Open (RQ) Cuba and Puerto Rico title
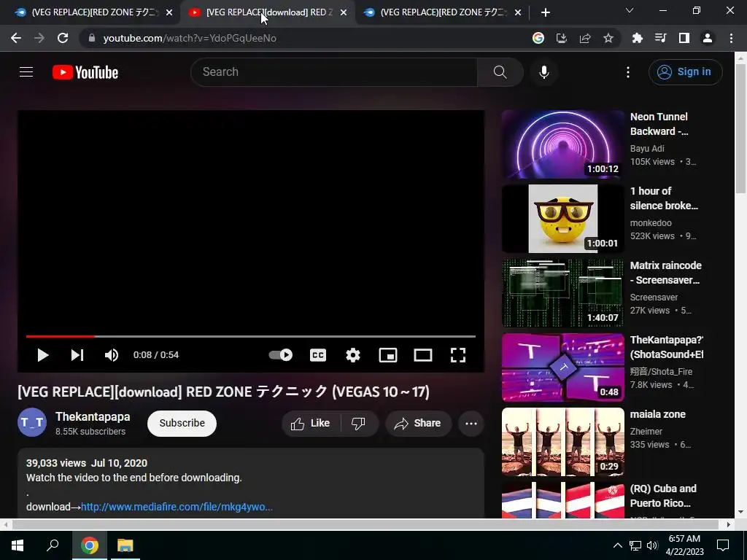The height and width of the screenshot is (560, 747). (x=663, y=496)
